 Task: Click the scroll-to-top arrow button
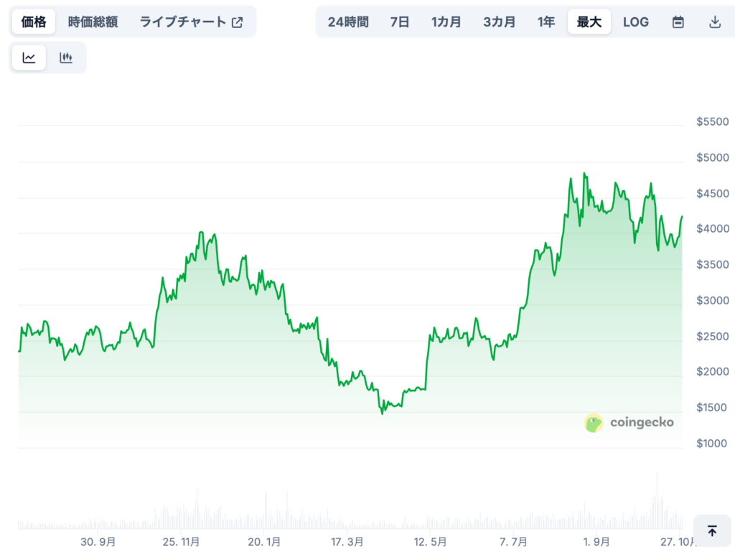tap(711, 531)
